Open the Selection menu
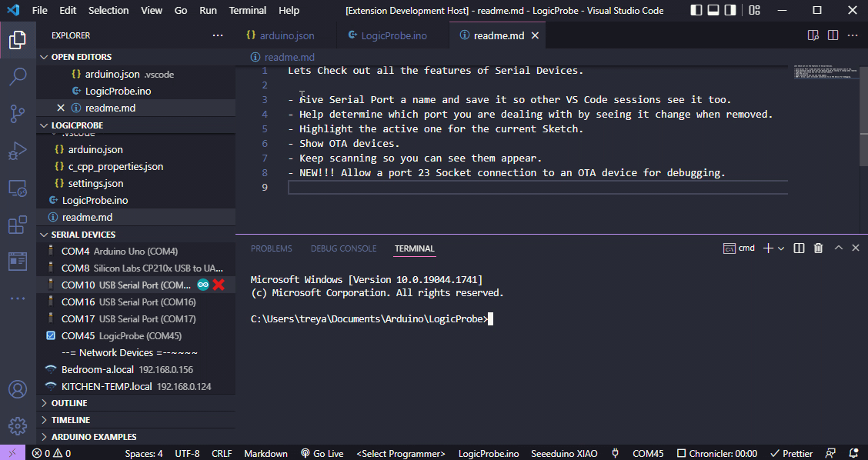This screenshot has height=460, width=868. coord(108,10)
